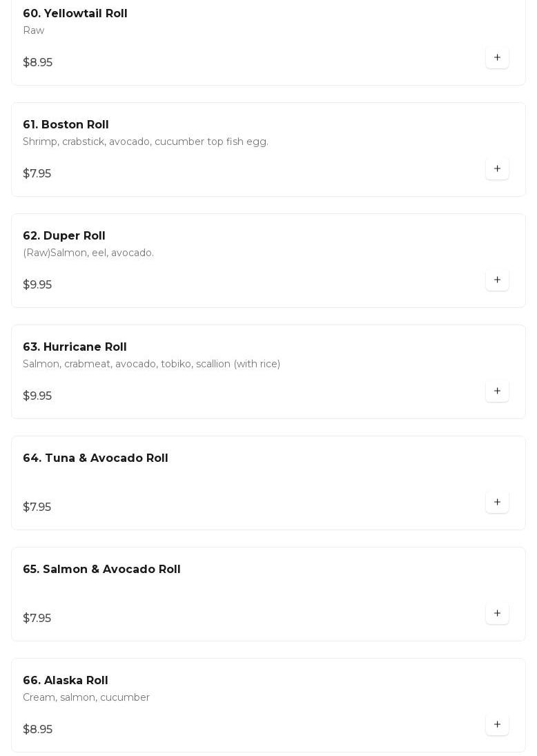Open the 60. Yellowtail Roll item title

75,14
